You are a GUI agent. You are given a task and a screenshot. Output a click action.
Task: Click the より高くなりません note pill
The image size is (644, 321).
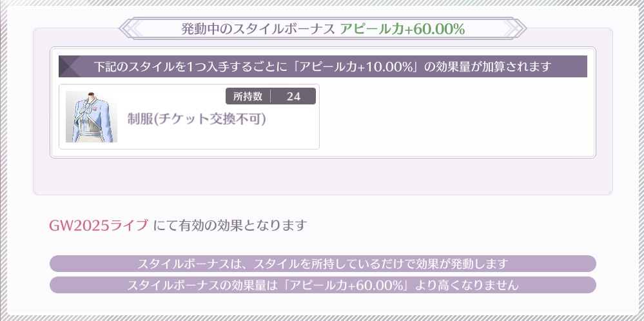click(x=322, y=285)
